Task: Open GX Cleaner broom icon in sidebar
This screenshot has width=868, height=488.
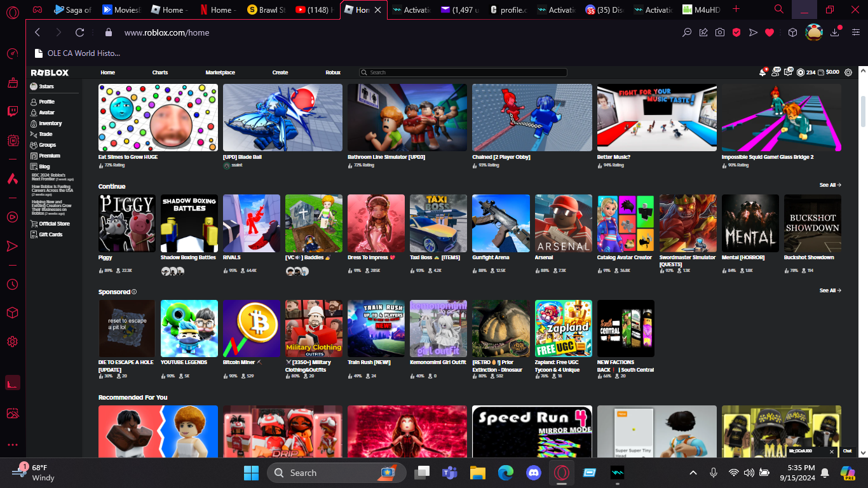Action: tap(12, 83)
